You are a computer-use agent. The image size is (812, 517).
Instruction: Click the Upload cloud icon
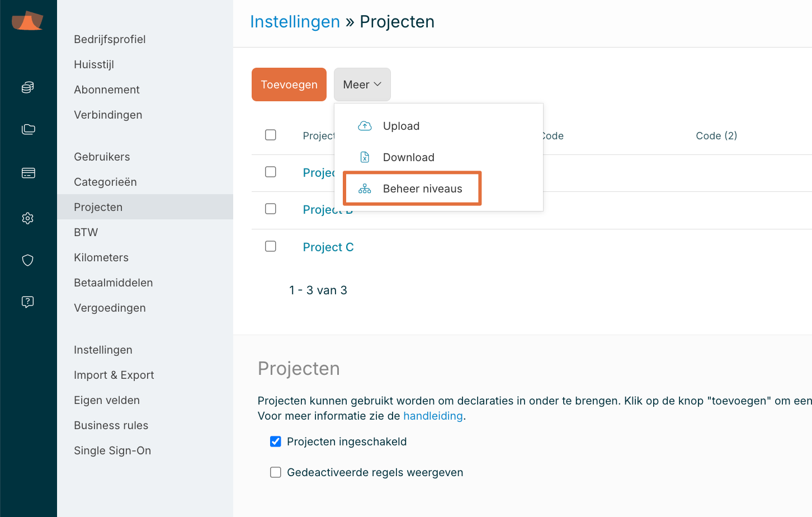point(365,126)
